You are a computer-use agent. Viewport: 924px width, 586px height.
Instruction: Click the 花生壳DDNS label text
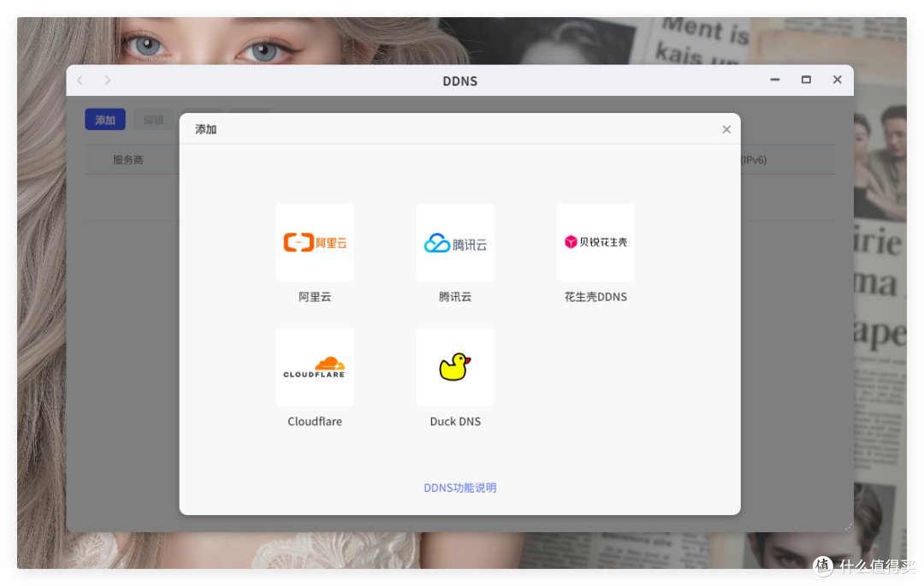[595, 297]
